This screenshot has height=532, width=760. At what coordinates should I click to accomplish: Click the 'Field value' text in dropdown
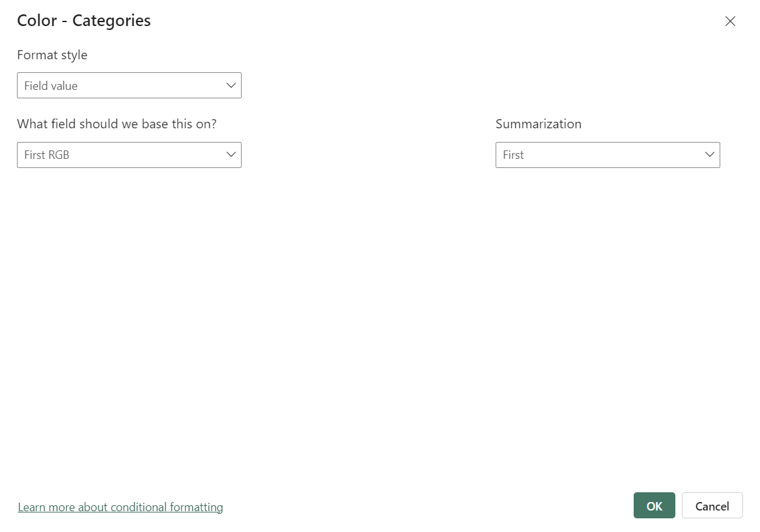[51, 86]
